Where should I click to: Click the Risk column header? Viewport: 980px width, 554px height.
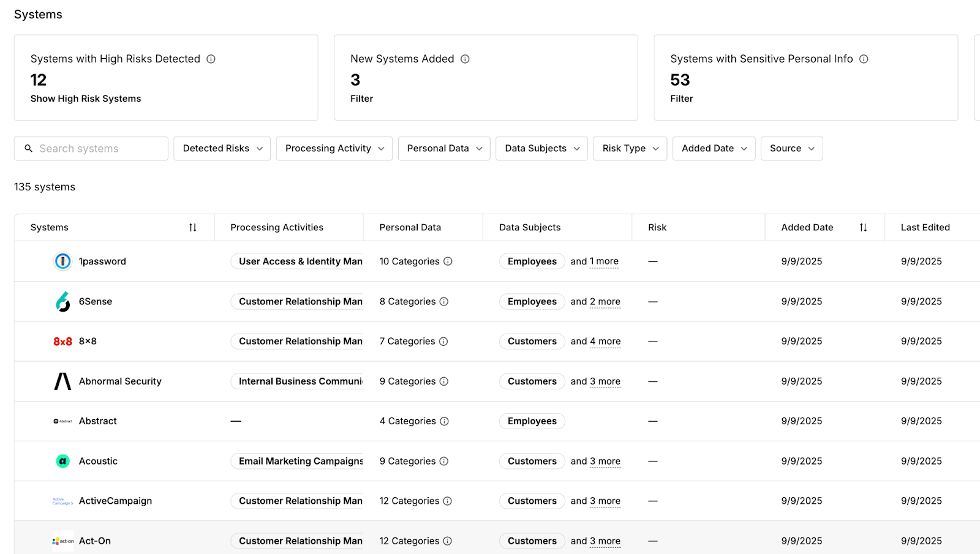point(657,227)
